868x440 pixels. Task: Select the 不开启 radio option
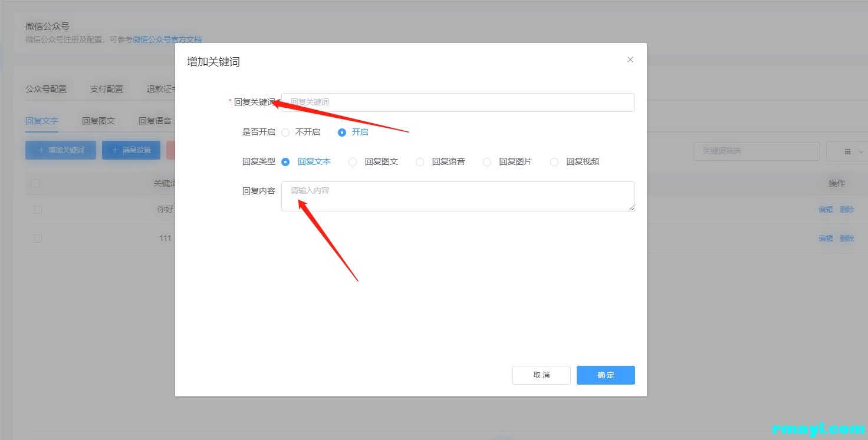coord(301,132)
